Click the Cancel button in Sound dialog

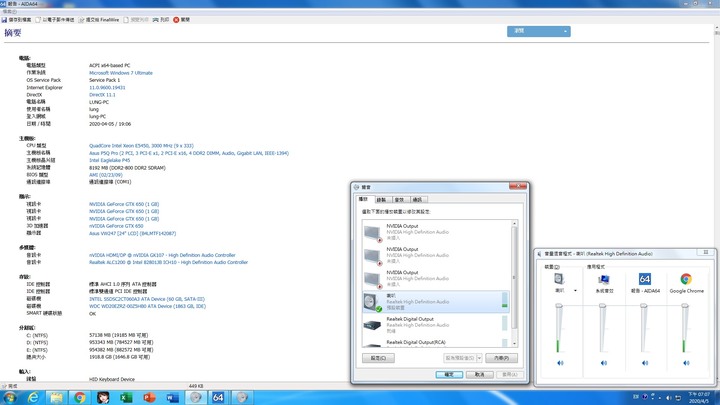click(x=479, y=375)
